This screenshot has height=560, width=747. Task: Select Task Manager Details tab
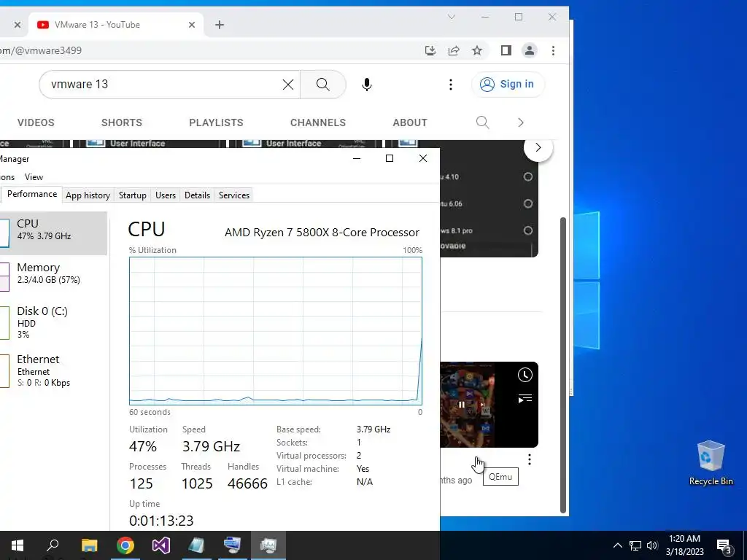pos(197,195)
